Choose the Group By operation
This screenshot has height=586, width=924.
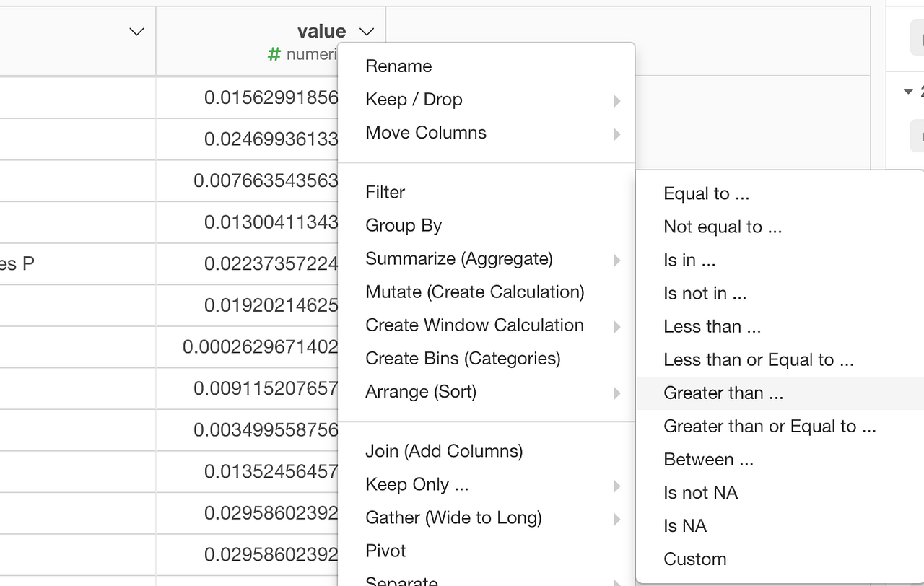pyautogui.click(x=404, y=225)
